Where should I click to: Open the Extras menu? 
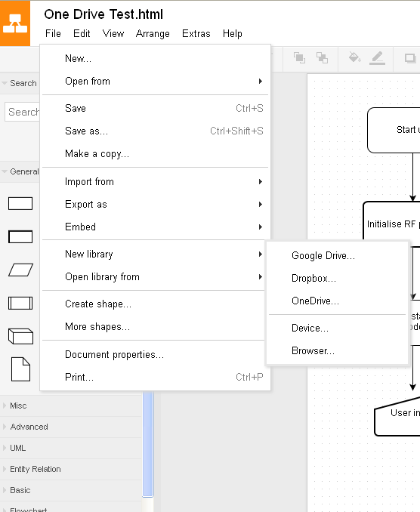[x=196, y=33]
